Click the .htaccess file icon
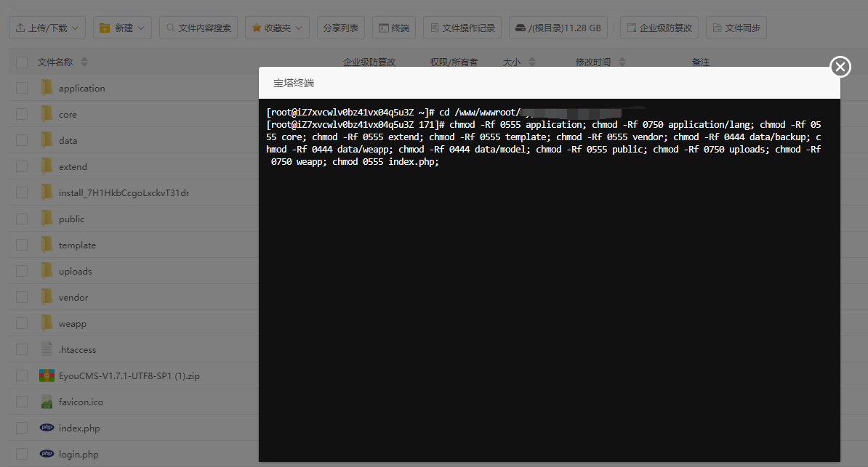This screenshot has height=467, width=868. 47,350
